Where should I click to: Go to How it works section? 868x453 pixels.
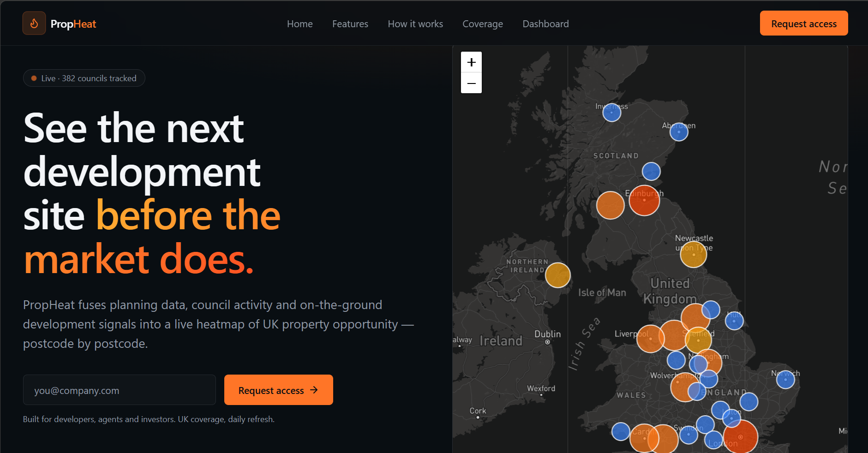(415, 24)
